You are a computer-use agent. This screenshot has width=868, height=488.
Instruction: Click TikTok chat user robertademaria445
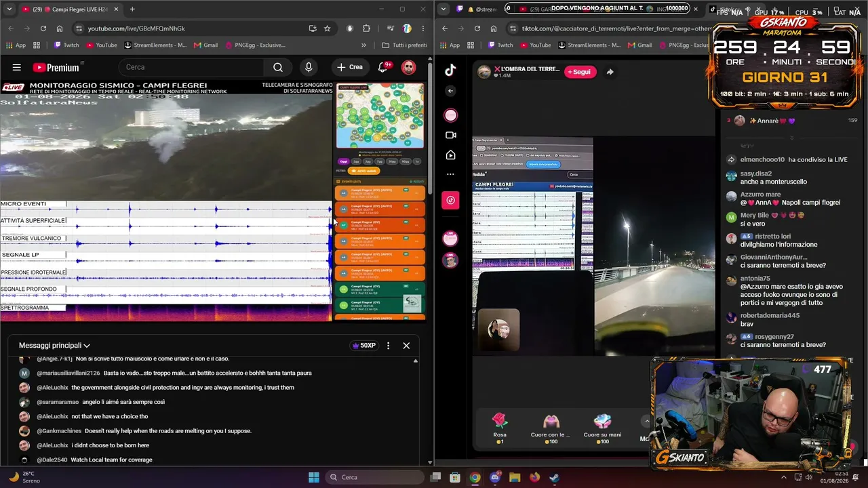(x=770, y=316)
